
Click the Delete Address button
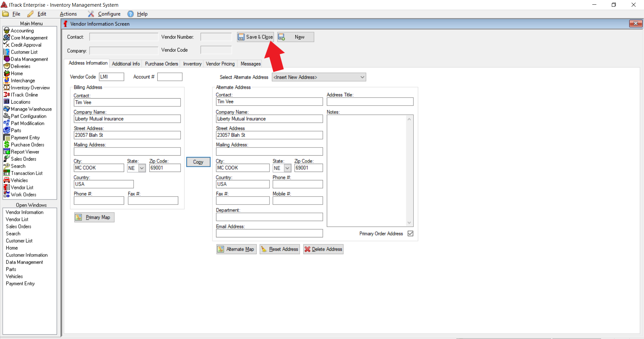pyautogui.click(x=323, y=249)
